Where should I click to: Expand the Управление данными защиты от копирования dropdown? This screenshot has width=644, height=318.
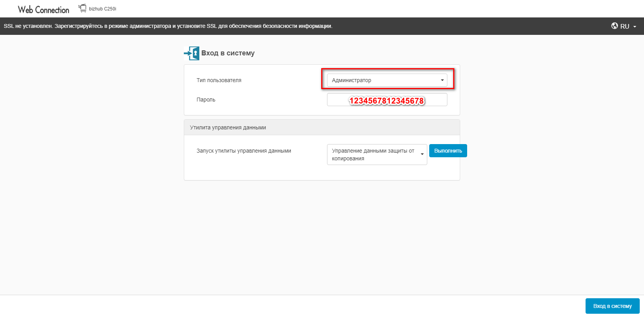377,155
